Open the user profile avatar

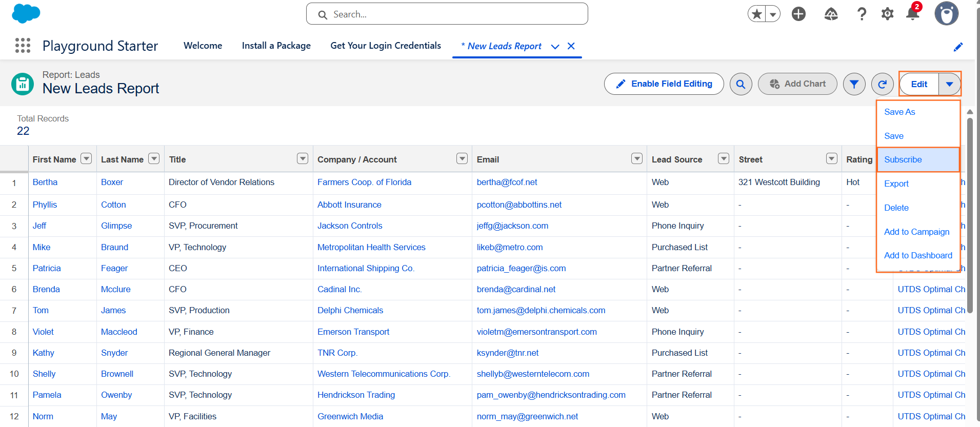click(x=947, y=13)
